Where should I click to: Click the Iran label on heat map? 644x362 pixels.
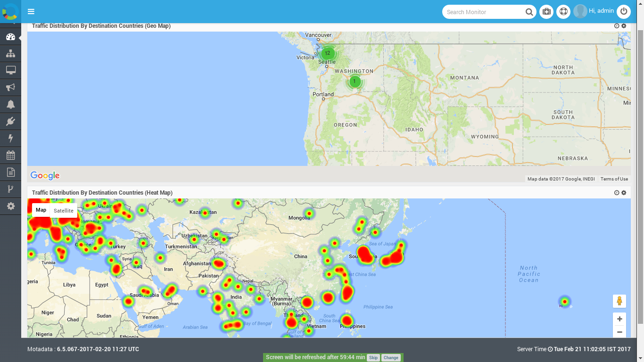[168, 269]
